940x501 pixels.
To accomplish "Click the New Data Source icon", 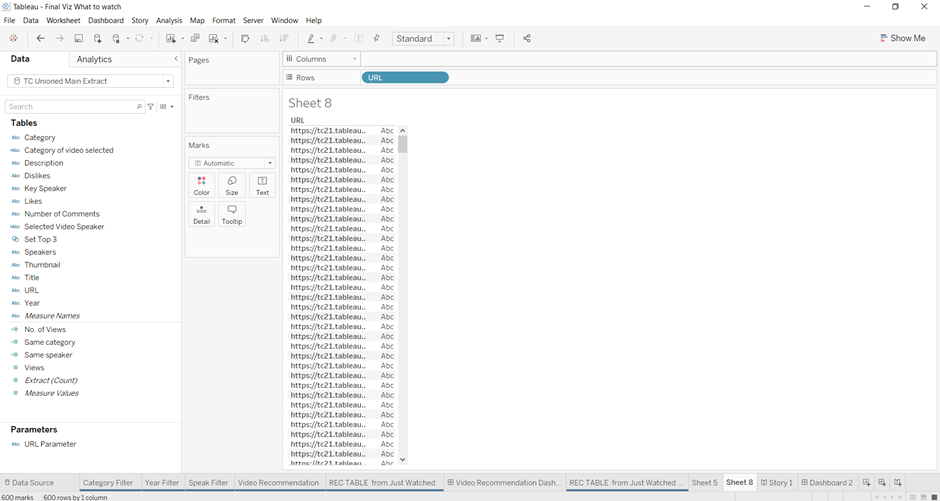I will pyautogui.click(x=97, y=38).
